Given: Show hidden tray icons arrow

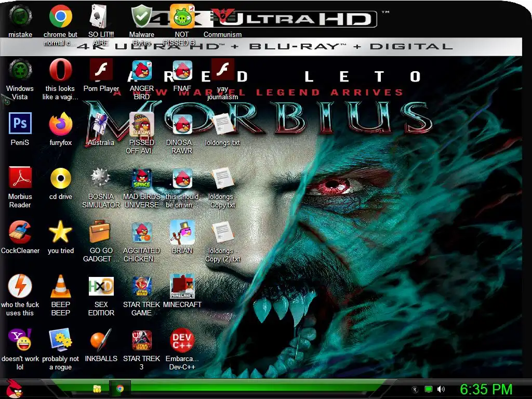Looking at the screenshot, I should click(x=415, y=390).
